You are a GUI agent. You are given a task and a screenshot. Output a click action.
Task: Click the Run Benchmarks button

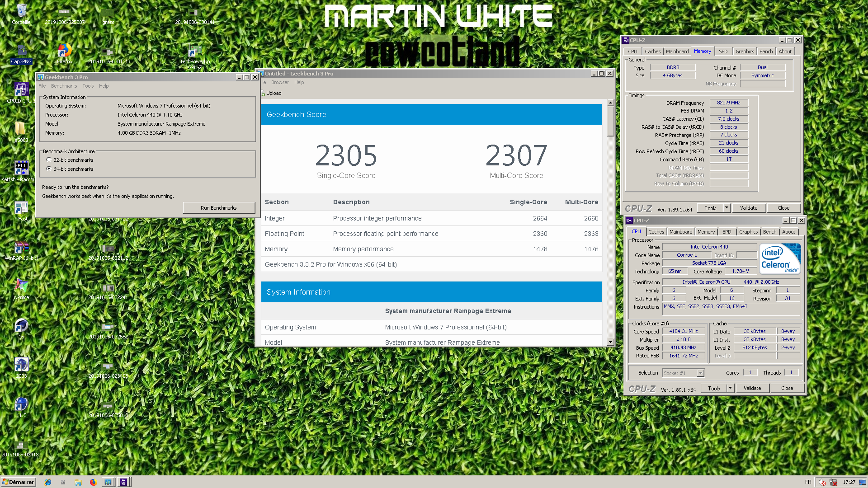pyautogui.click(x=219, y=208)
